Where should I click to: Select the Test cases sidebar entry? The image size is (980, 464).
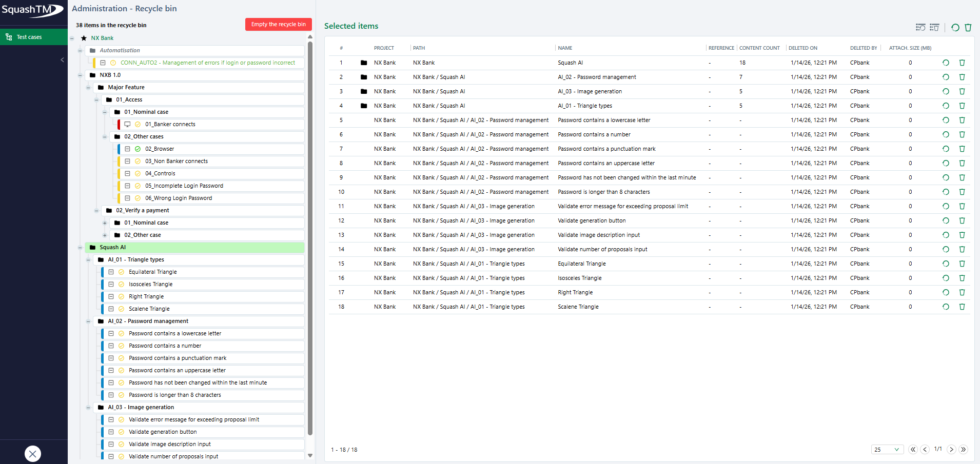click(x=28, y=36)
